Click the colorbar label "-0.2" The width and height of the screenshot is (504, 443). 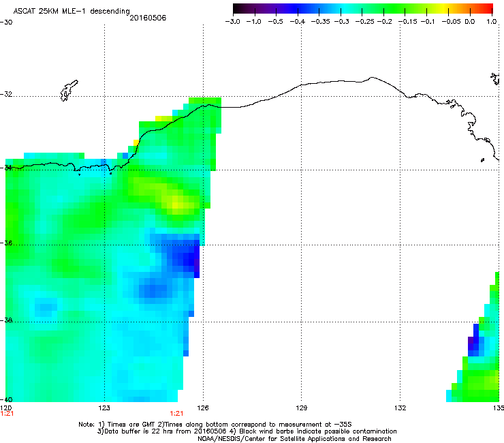point(385,22)
